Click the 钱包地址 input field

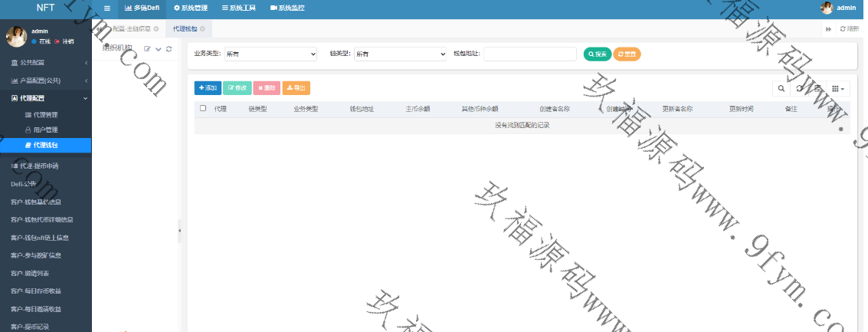tap(530, 54)
